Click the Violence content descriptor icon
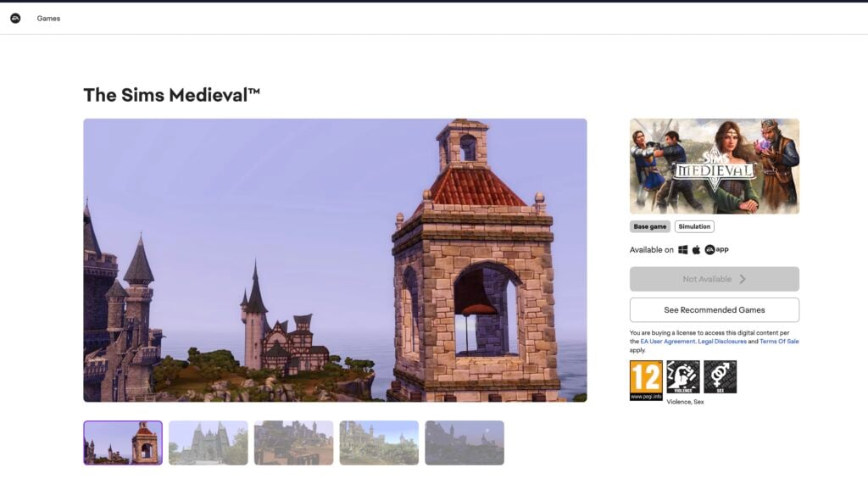 (683, 376)
